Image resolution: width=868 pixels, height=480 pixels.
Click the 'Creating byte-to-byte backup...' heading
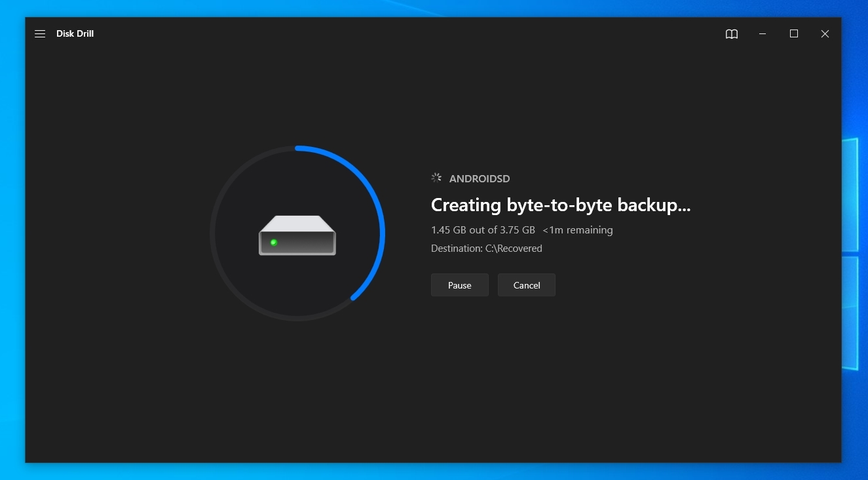click(561, 205)
